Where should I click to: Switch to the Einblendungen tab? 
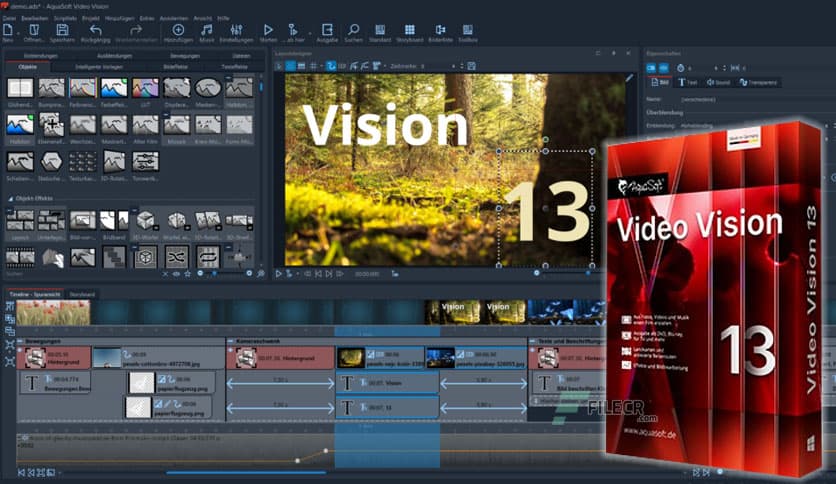41,55
